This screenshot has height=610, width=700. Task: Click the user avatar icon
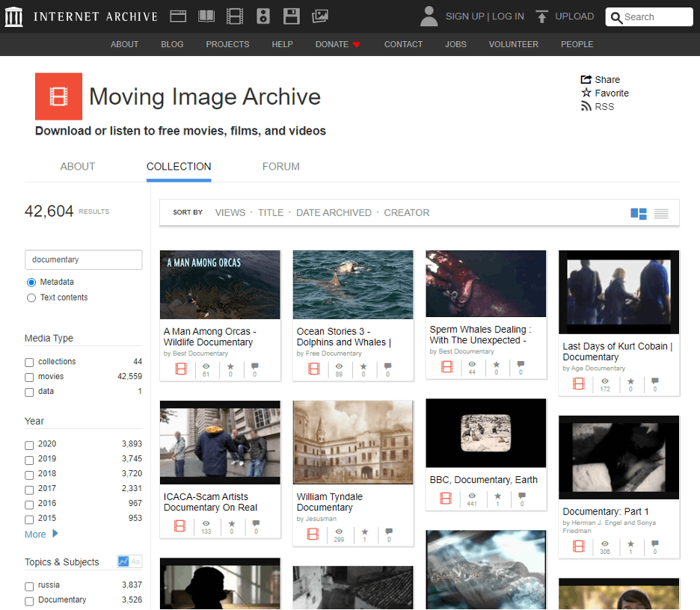tap(429, 16)
